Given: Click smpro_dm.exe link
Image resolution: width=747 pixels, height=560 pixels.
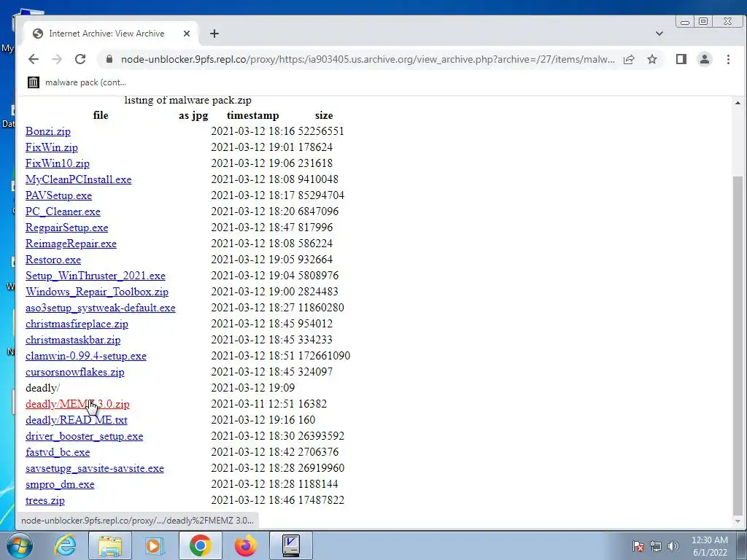Looking at the screenshot, I should [60, 484].
